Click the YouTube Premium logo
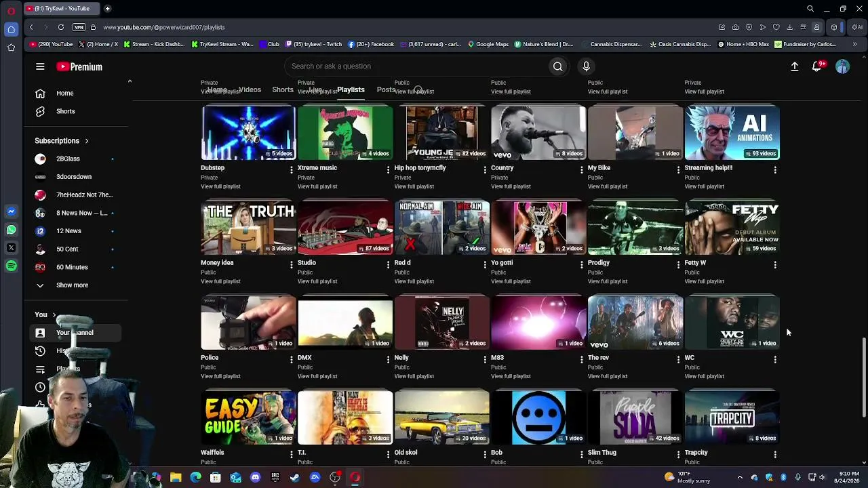The width and height of the screenshot is (868, 488). tap(79, 66)
